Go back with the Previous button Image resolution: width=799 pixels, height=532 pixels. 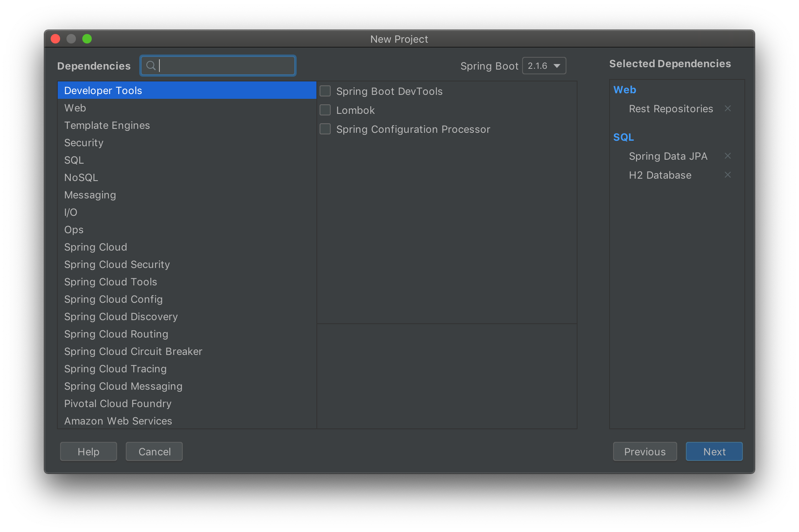pos(645,451)
